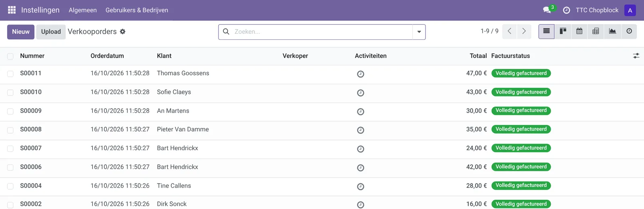Screen dimensions: 644x209
Task: Select checkbox for order S00009
Action: 10,111
